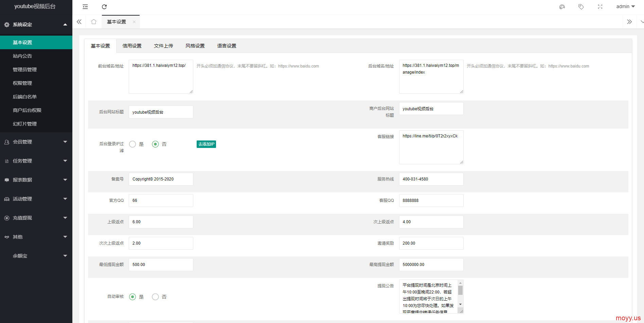Collapse the 系统设定 menu arrow
Image resolution: width=644 pixels, height=323 pixels.
65,24
